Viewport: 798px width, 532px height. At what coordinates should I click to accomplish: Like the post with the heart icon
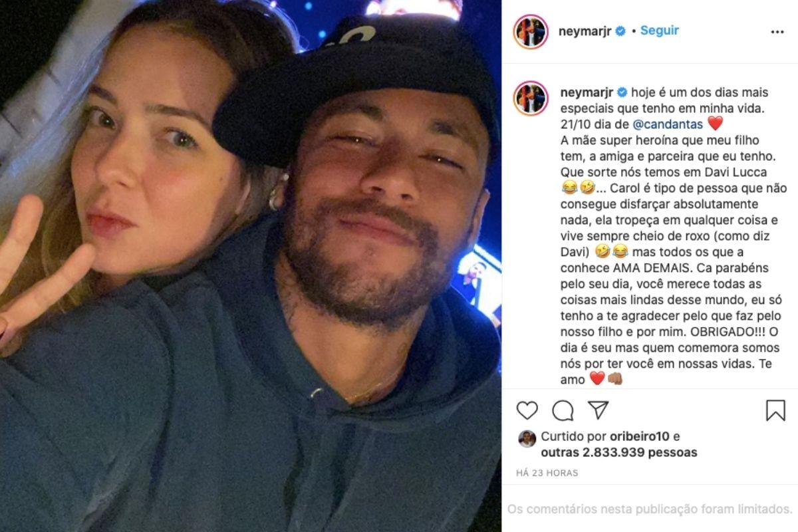click(x=527, y=410)
